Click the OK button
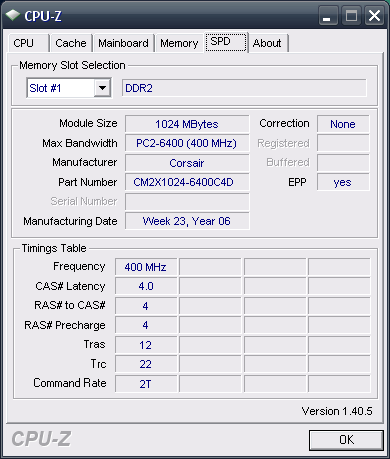The width and height of the screenshot is (390, 459). tap(346, 440)
